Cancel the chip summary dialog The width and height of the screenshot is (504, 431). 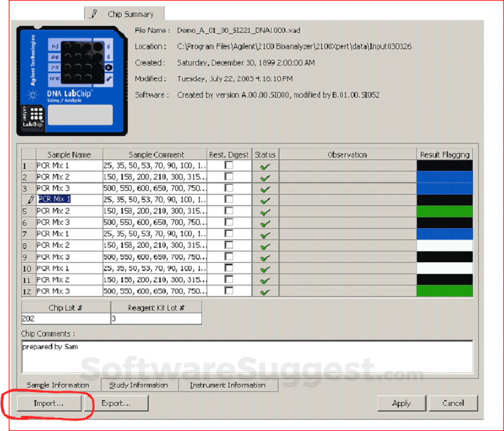452,403
